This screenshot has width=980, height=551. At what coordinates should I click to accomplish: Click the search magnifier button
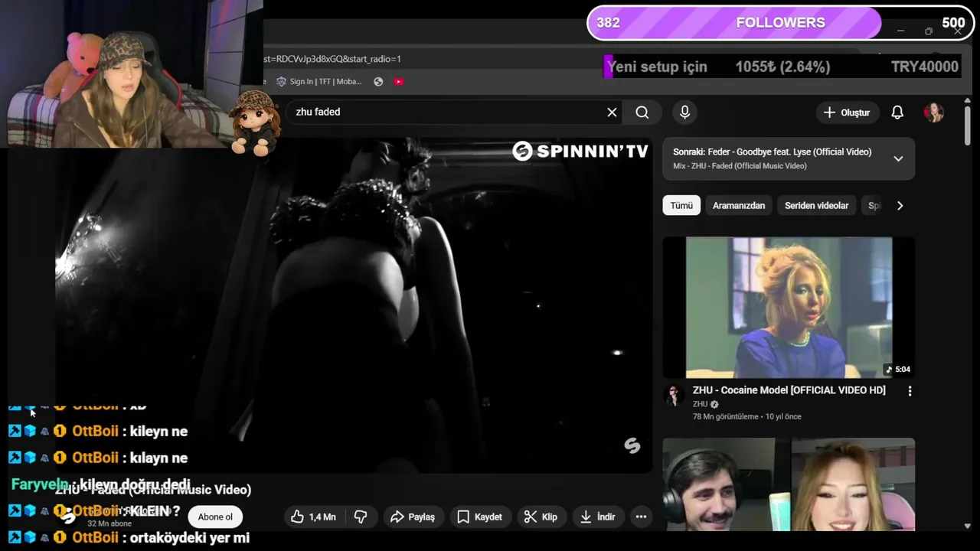tap(642, 112)
